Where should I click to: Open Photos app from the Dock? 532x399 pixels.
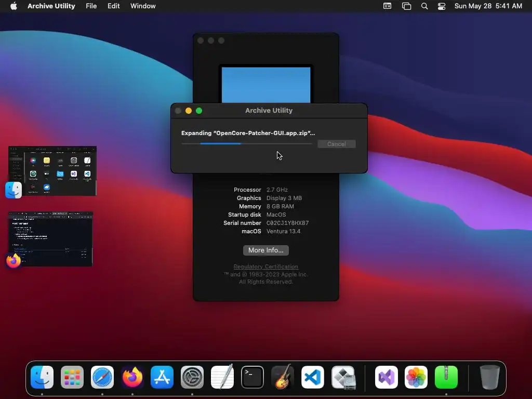click(416, 377)
